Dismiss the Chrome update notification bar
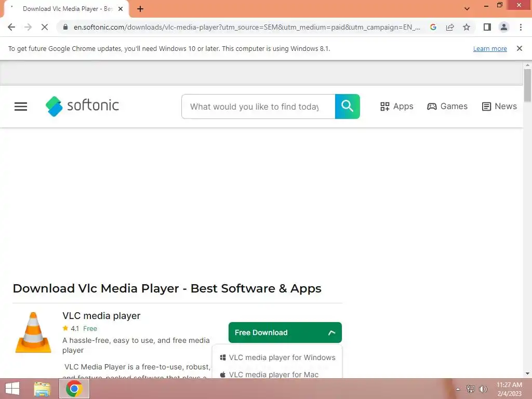This screenshot has width=532, height=399. pyautogui.click(x=520, y=48)
